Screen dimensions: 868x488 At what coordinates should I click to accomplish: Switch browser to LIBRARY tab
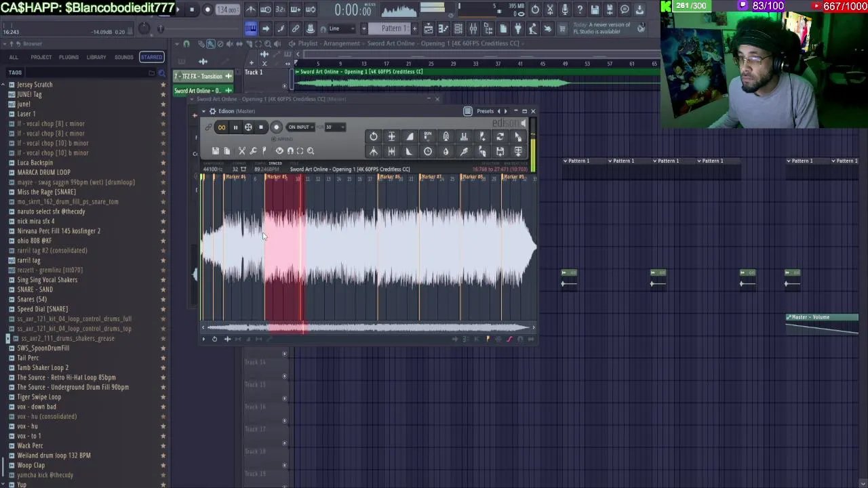[96, 58]
